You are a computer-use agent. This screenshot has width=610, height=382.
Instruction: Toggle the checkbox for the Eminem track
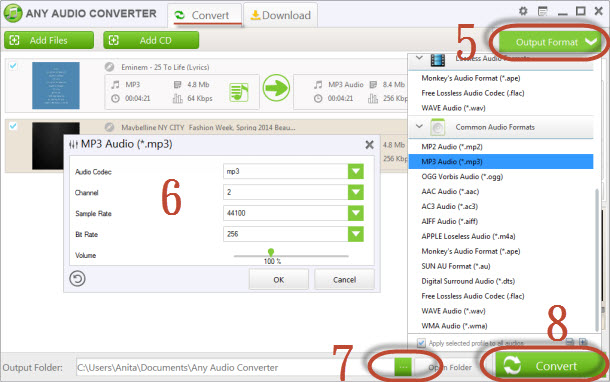coord(13,66)
